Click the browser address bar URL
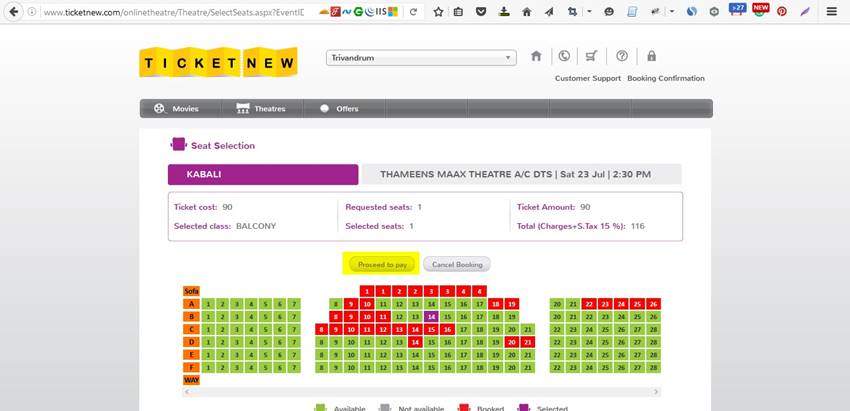The width and height of the screenshot is (850, 411). tap(173, 11)
